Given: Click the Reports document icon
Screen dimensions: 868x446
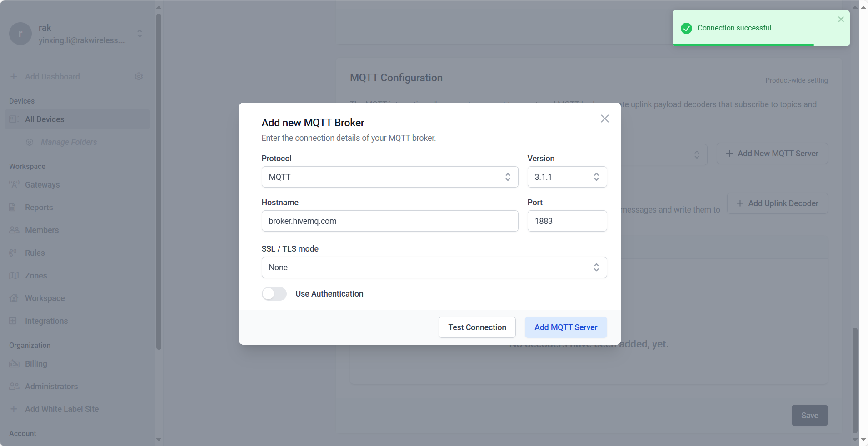Looking at the screenshot, I should (13, 208).
